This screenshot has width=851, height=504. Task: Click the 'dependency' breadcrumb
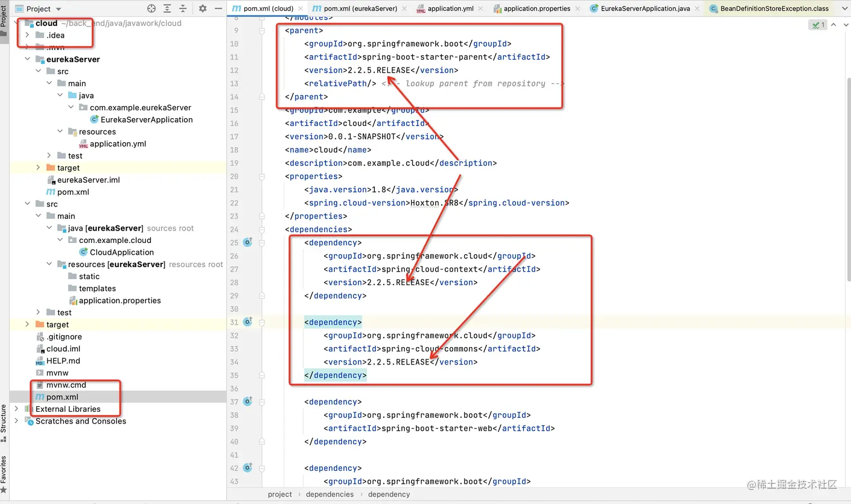389,494
